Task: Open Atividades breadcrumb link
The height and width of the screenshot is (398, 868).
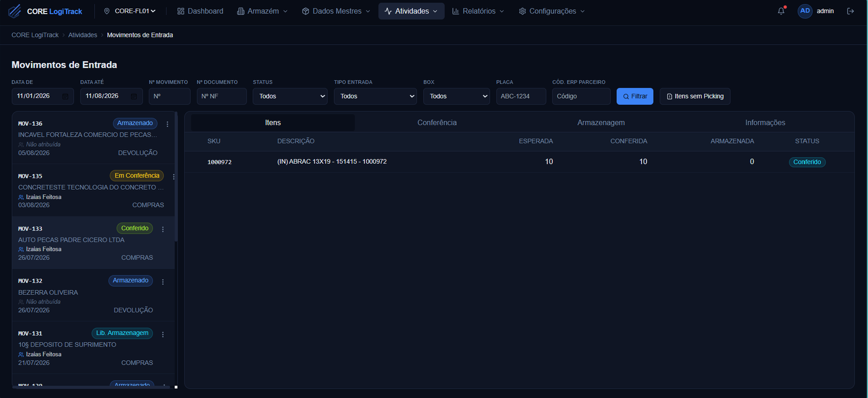Action: (82, 35)
